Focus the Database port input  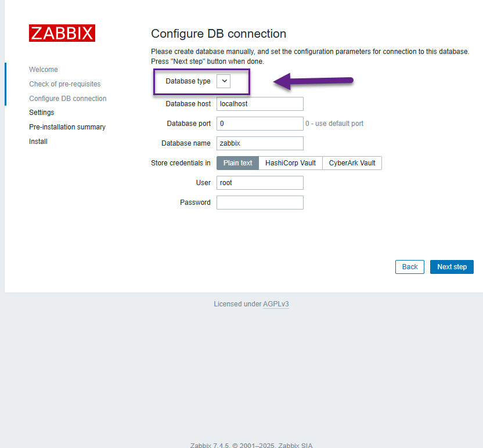259,124
